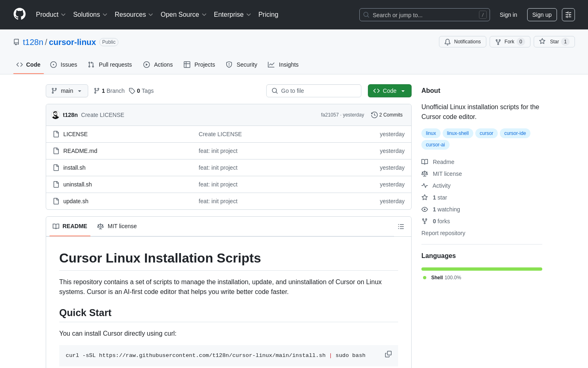Image resolution: width=588 pixels, height=368 pixels.
Task: Switch to the MIT license tab
Action: [x=117, y=226]
